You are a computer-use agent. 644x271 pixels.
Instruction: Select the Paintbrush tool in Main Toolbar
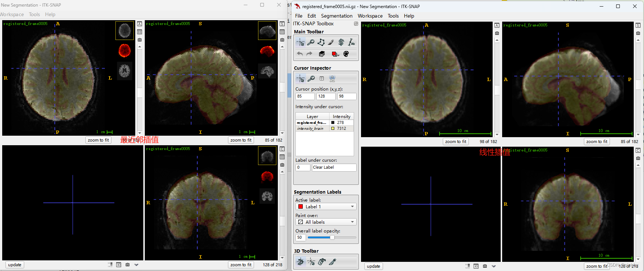[331, 43]
